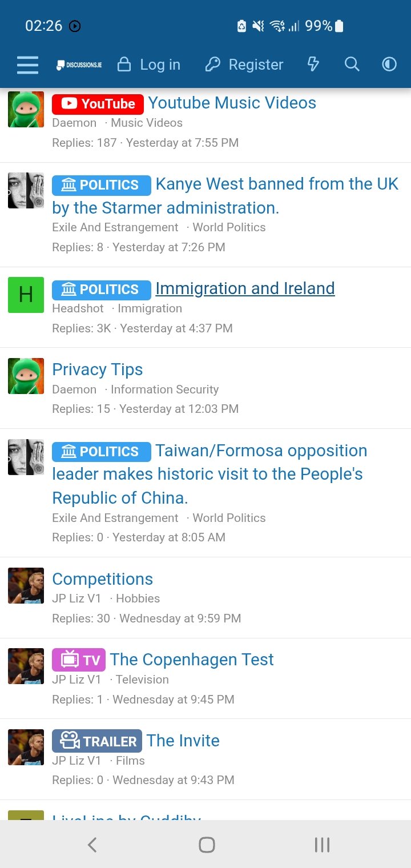Select the red YouTube thread prefix
Viewport: 411px width, 868px height.
coord(98,104)
